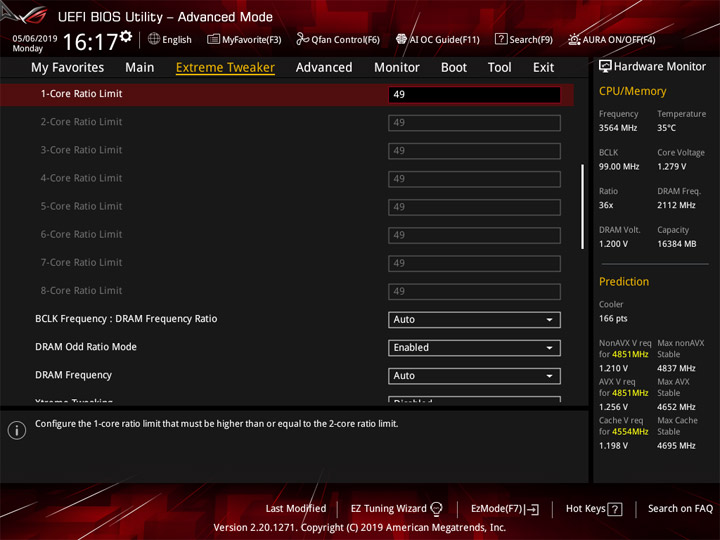Expand the partially visible Xtreme Tweaking dropdown
The height and width of the screenshot is (540, 720).
pos(474,399)
